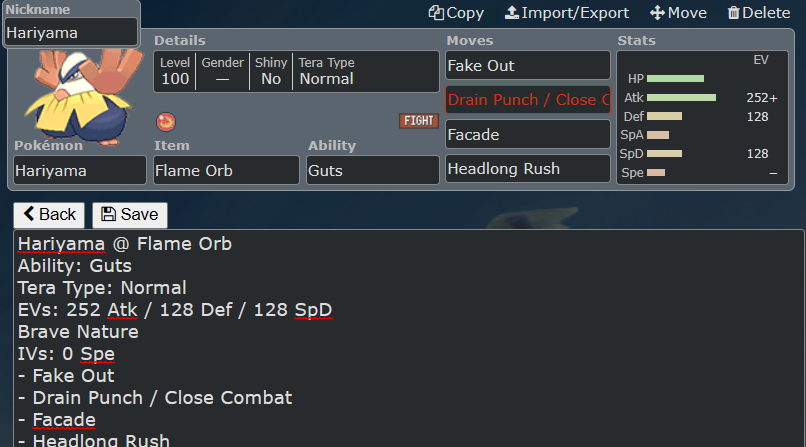Viewport: 806px width, 447px height.
Task: Click the Copy set icon
Action: pos(436,13)
